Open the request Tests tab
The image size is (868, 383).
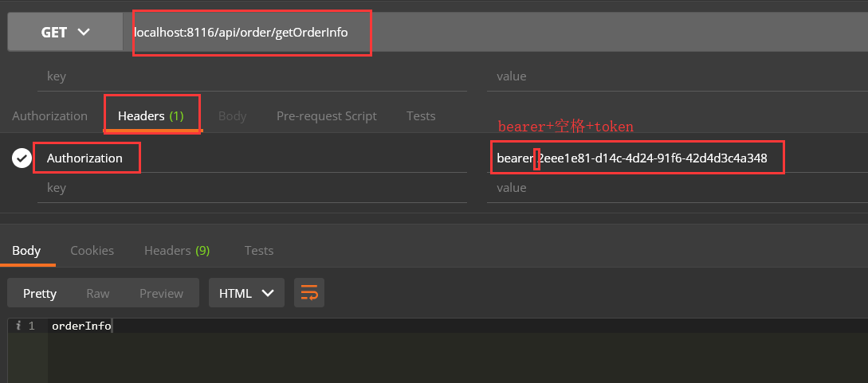421,116
